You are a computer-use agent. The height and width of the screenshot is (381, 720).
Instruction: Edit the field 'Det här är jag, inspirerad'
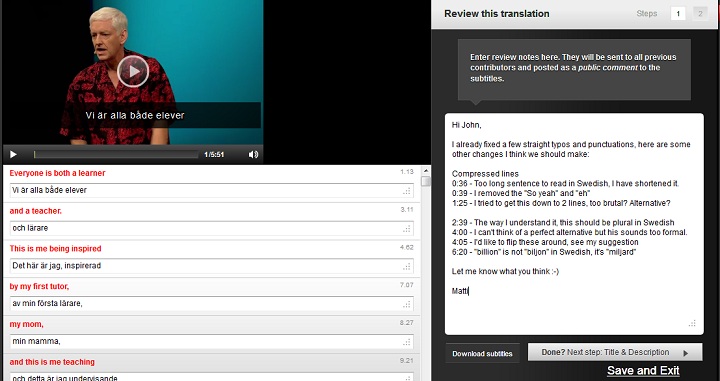point(211,266)
